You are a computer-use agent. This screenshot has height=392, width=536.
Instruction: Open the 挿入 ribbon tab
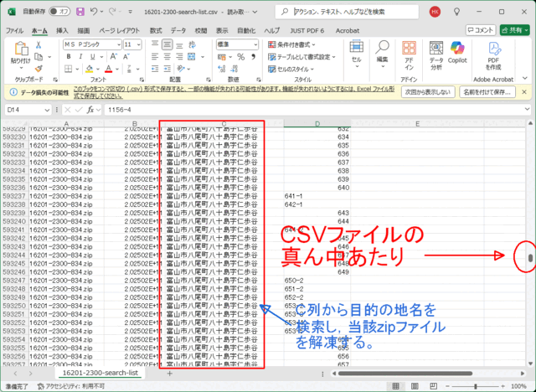tap(62, 30)
